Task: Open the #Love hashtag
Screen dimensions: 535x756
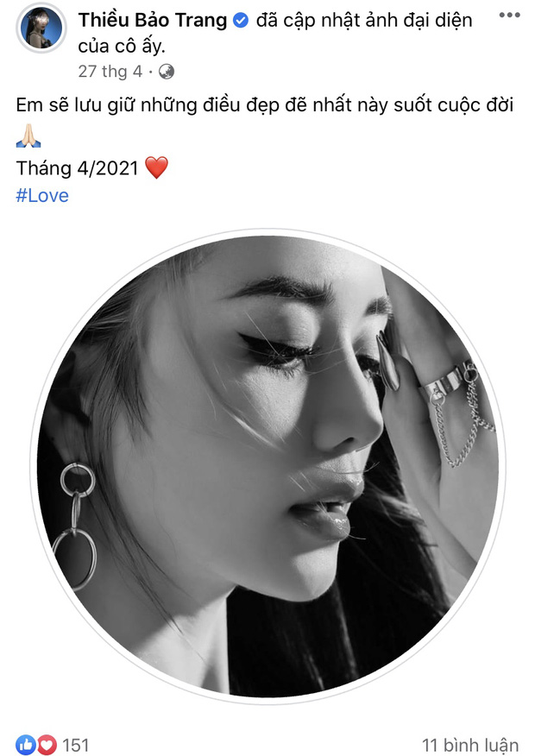Action: (x=42, y=195)
